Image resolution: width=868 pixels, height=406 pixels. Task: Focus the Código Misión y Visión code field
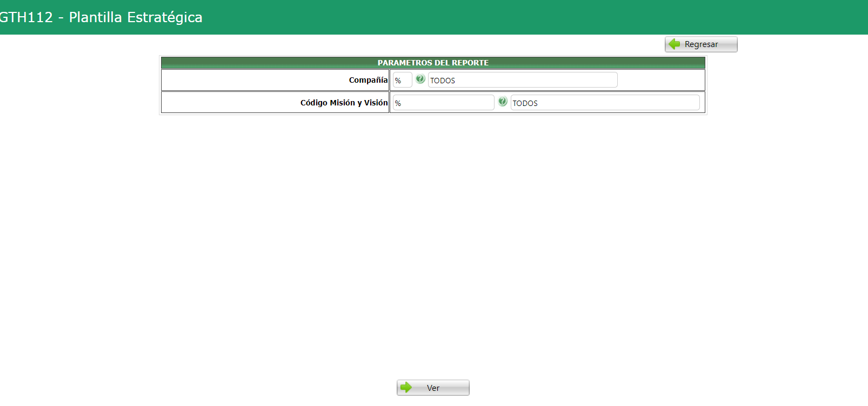(x=444, y=103)
